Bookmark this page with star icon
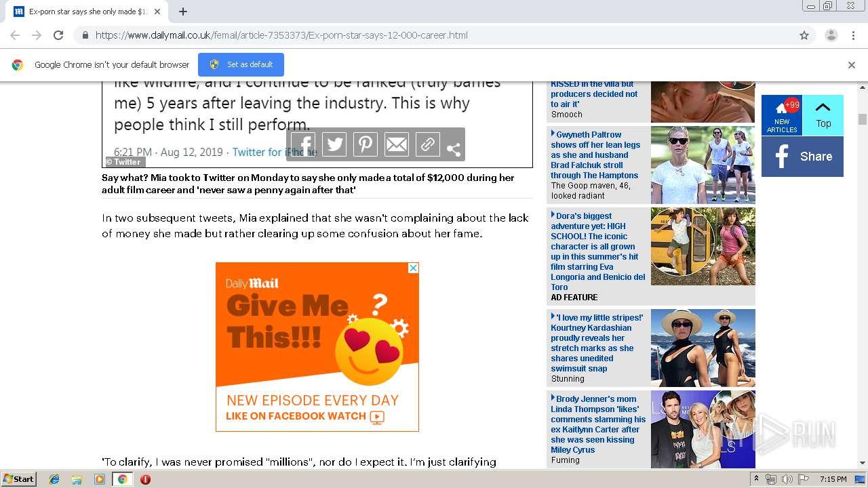This screenshot has width=868, height=488. pos(804,35)
